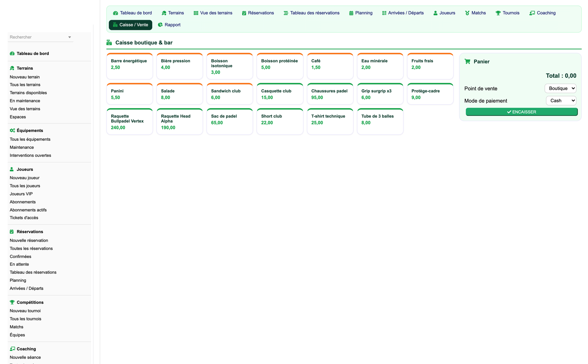Click the Caisse boutique & bar heading icon
This screenshot has height=364, width=588.
(x=109, y=43)
